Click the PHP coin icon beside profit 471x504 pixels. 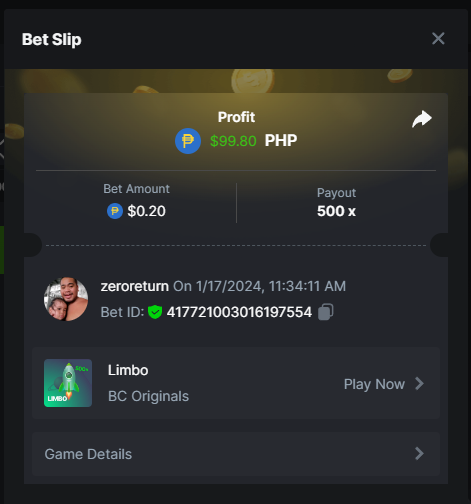tap(188, 141)
